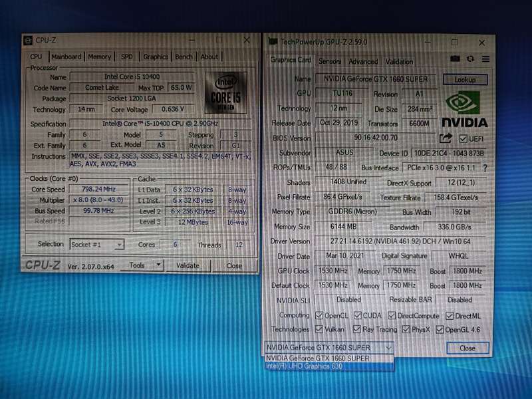Open the GPU-Z hamburger menu

(x=485, y=59)
